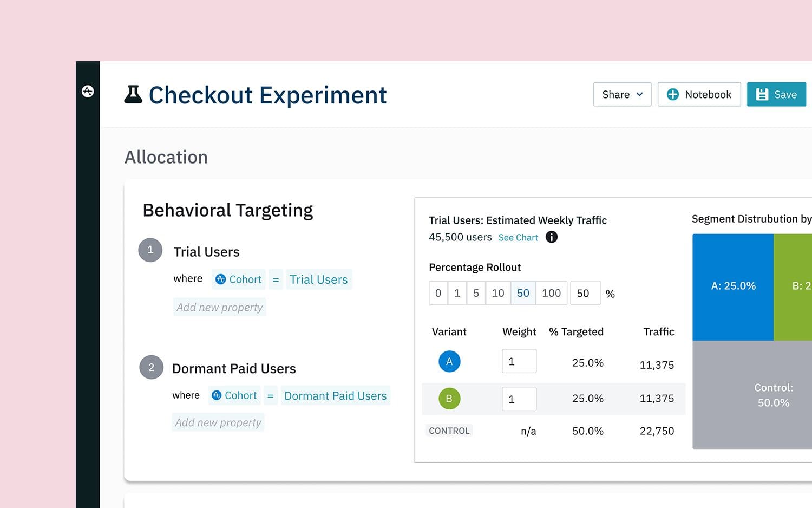Open the Share dropdown menu
The image size is (812, 508).
622,94
